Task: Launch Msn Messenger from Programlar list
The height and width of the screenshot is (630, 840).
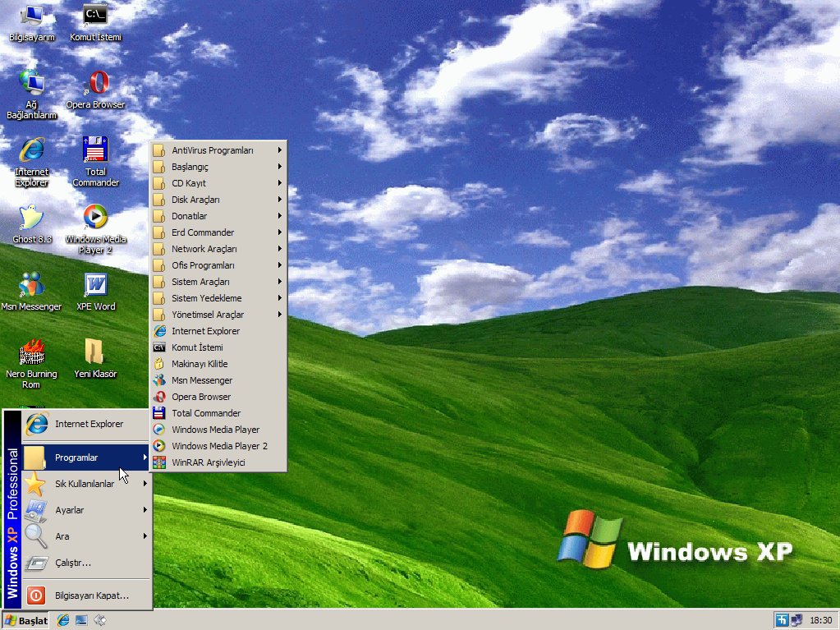Action: pos(218,380)
